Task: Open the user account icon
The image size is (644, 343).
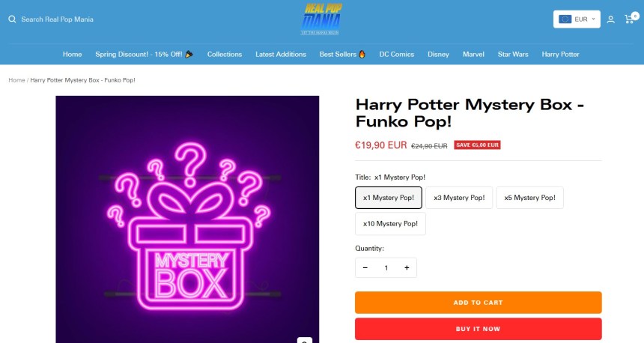Action: (x=610, y=19)
